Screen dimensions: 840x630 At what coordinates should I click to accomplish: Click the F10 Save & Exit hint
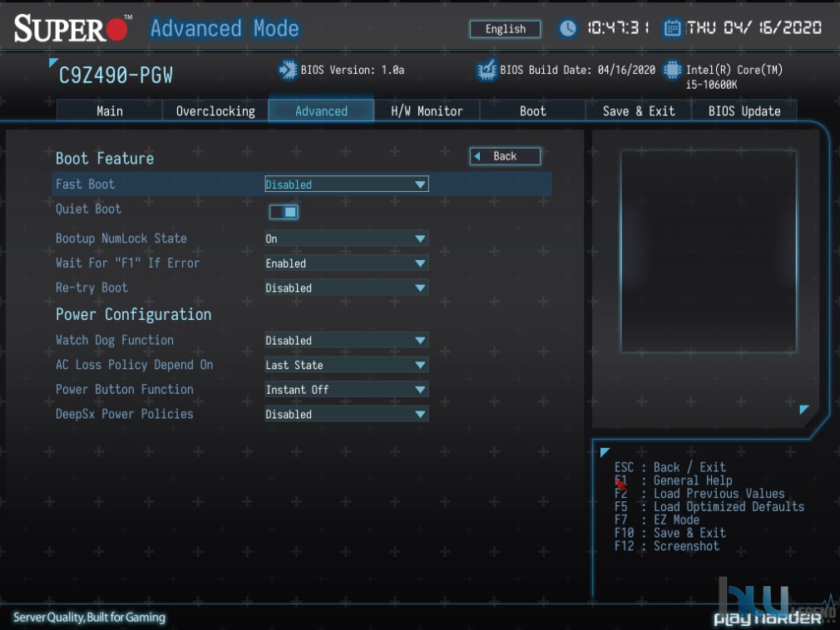(x=670, y=533)
